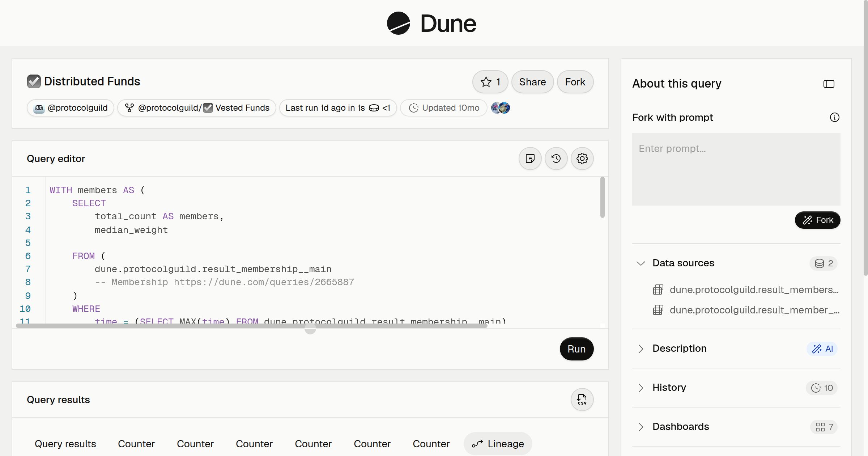The height and width of the screenshot is (456, 868).
Task: Click table icon for result_members data source
Action: tap(658, 290)
